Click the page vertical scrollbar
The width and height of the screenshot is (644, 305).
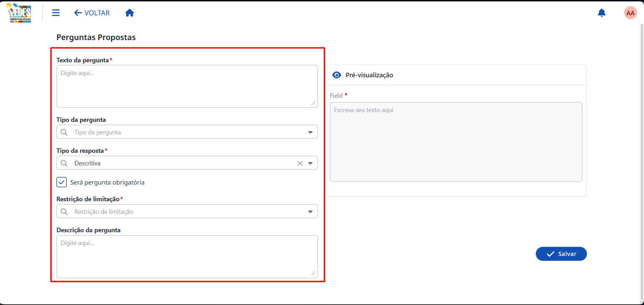click(642, 162)
